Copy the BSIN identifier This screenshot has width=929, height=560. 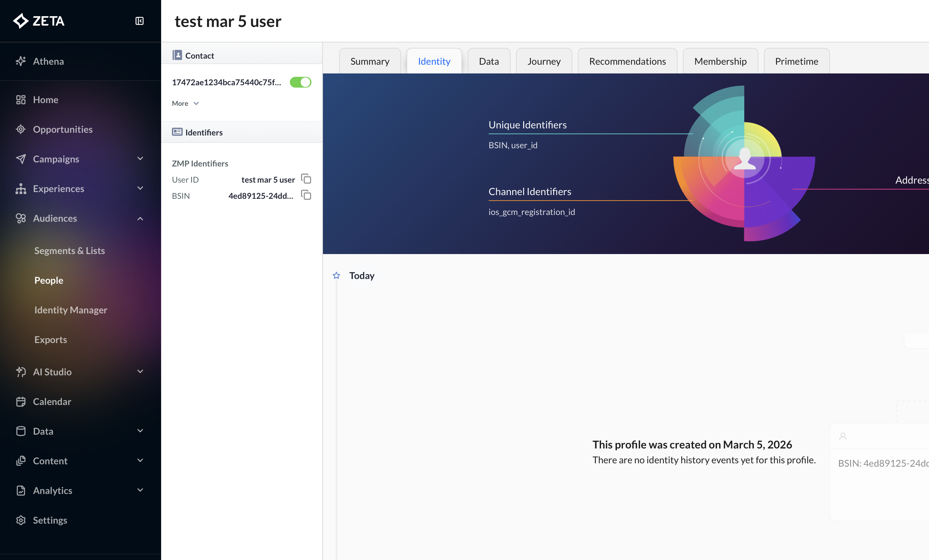pos(306,195)
